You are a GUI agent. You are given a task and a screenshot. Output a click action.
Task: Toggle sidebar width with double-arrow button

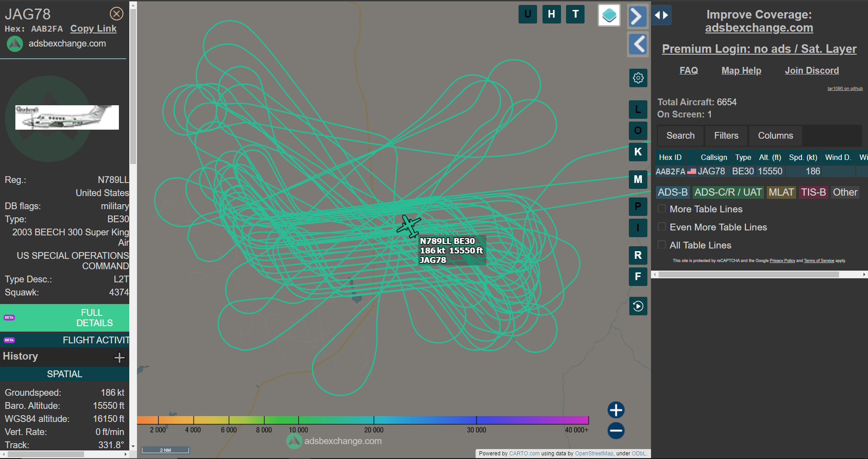coord(661,15)
